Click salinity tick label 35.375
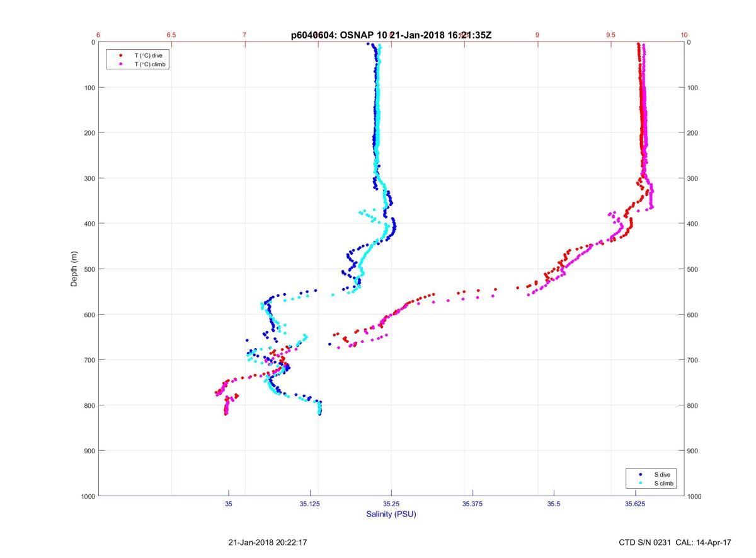 point(472,504)
